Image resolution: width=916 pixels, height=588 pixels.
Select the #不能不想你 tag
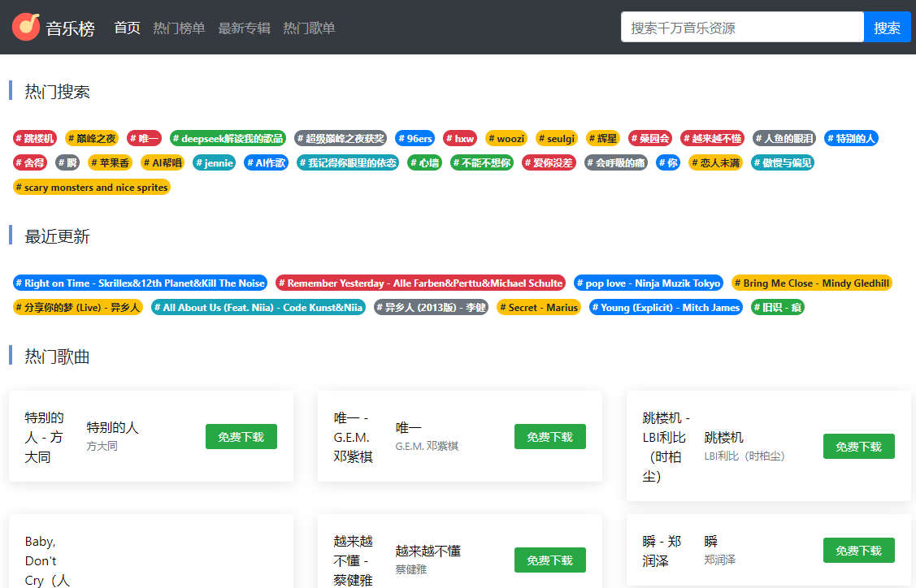(x=481, y=163)
